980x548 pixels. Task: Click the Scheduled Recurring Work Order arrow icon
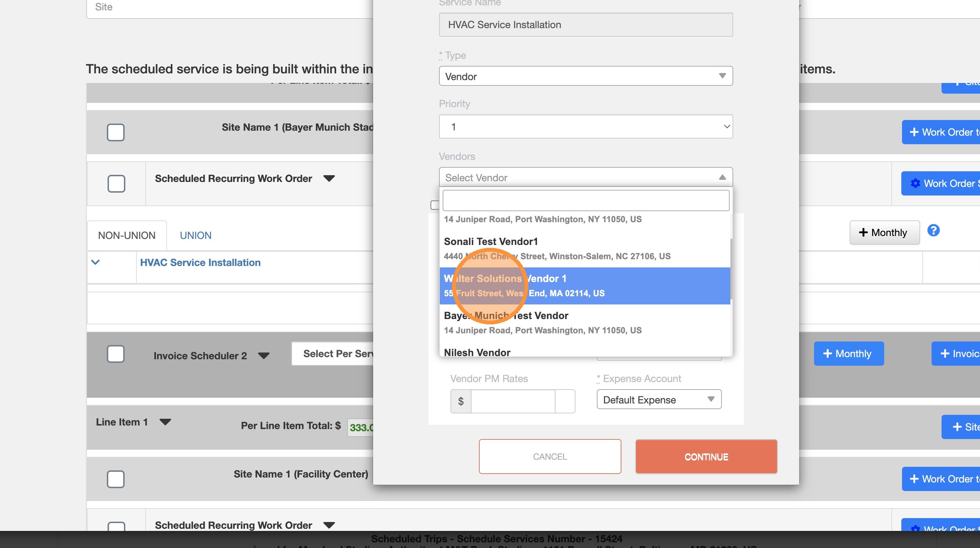coord(329,178)
